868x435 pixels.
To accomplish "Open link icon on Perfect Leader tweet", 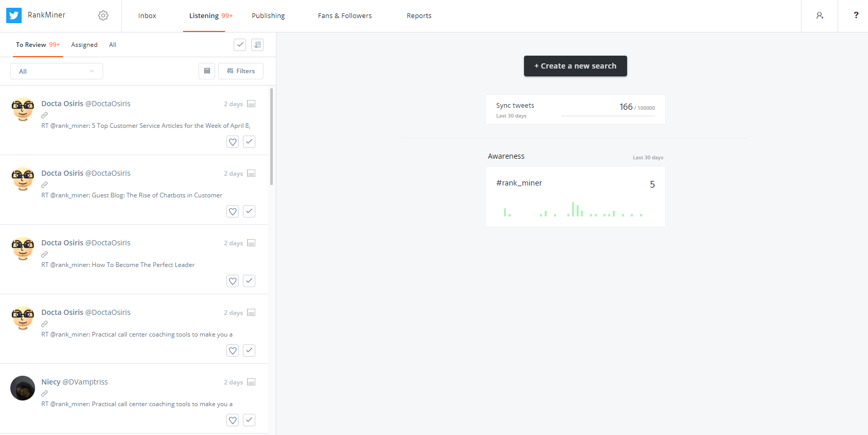I will [44, 254].
